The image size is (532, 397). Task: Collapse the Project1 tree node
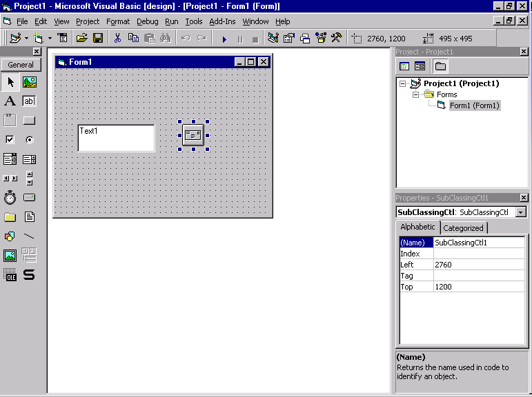click(402, 83)
